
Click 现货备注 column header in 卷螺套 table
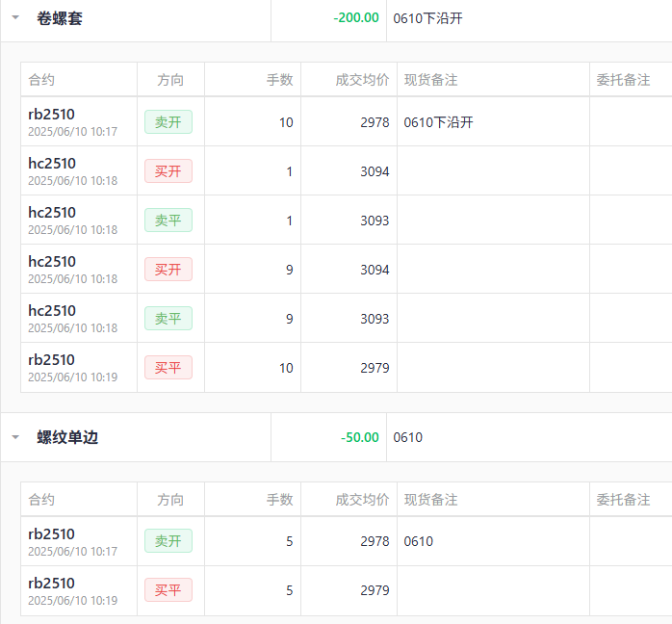430,80
